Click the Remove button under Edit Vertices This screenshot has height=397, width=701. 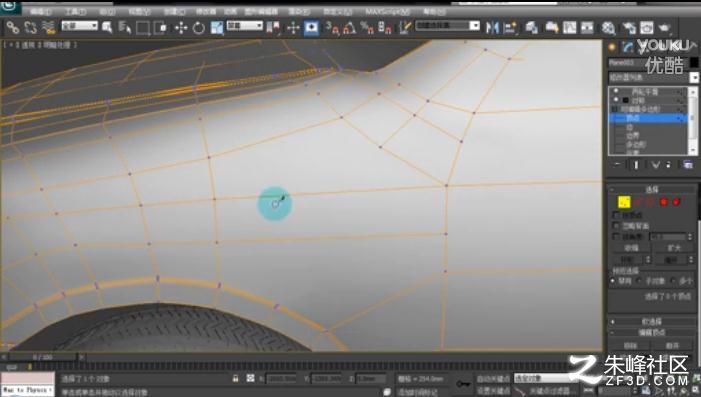pyautogui.click(x=630, y=346)
